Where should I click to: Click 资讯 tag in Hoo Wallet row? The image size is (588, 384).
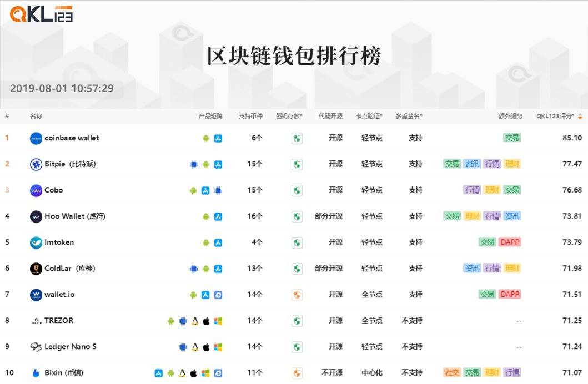(512, 216)
